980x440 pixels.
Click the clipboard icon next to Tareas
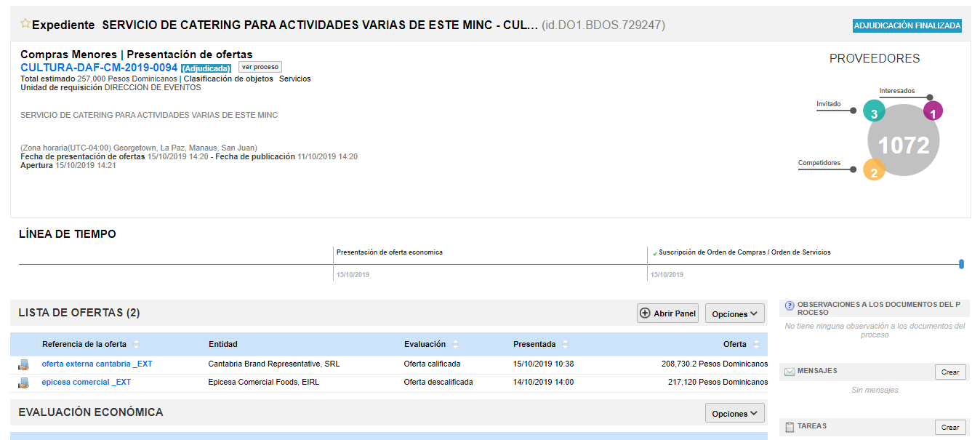click(x=790, y=427)
